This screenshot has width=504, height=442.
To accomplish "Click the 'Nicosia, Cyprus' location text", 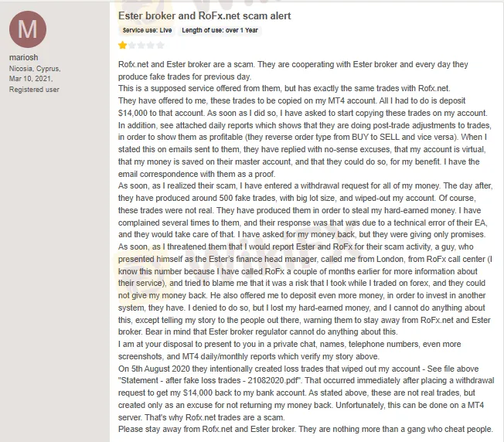I will click(36, 69).
